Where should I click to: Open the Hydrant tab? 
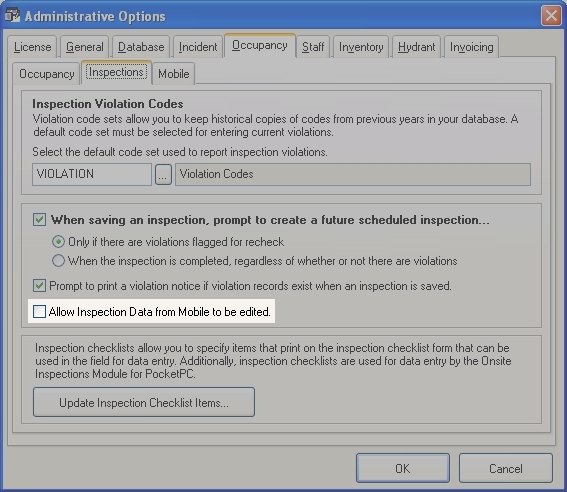tap(417, 47)
